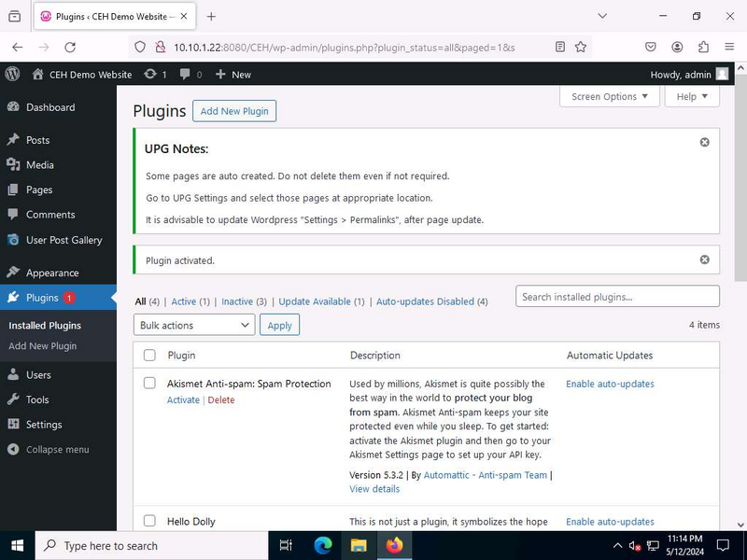Click the Search installed plugins field

coord(617,297)
